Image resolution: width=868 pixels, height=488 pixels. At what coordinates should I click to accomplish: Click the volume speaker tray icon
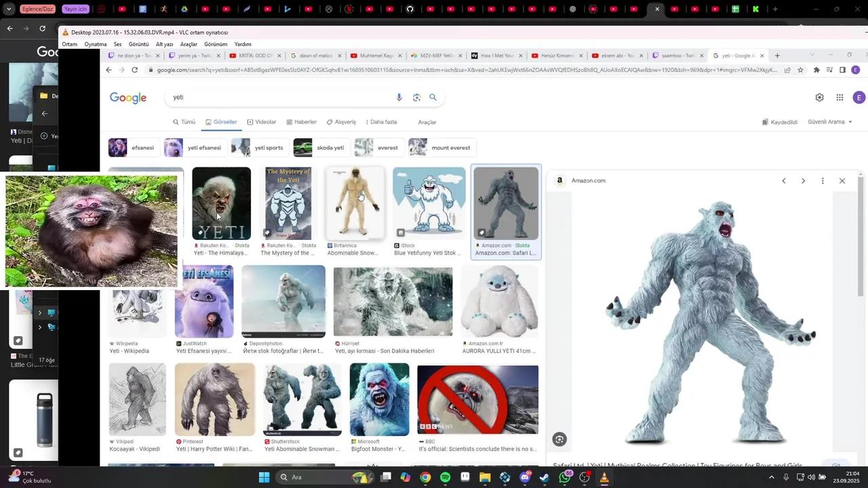click(x=812, y=477)
